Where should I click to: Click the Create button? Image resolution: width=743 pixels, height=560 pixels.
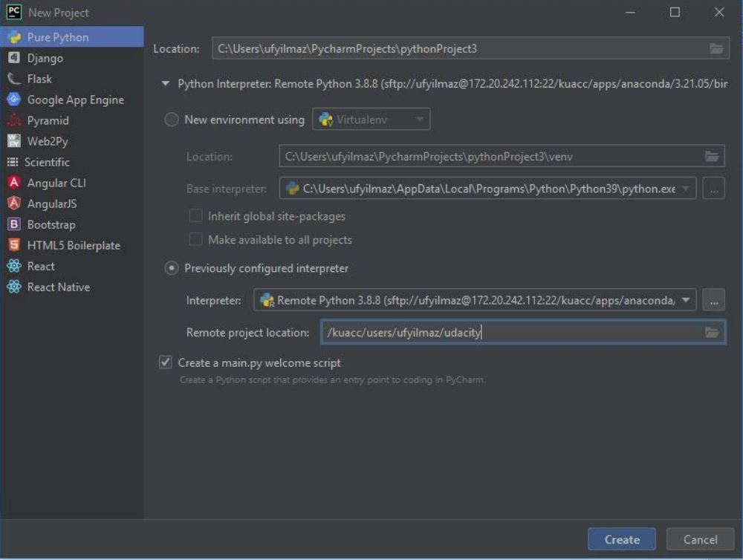[621, 539]
